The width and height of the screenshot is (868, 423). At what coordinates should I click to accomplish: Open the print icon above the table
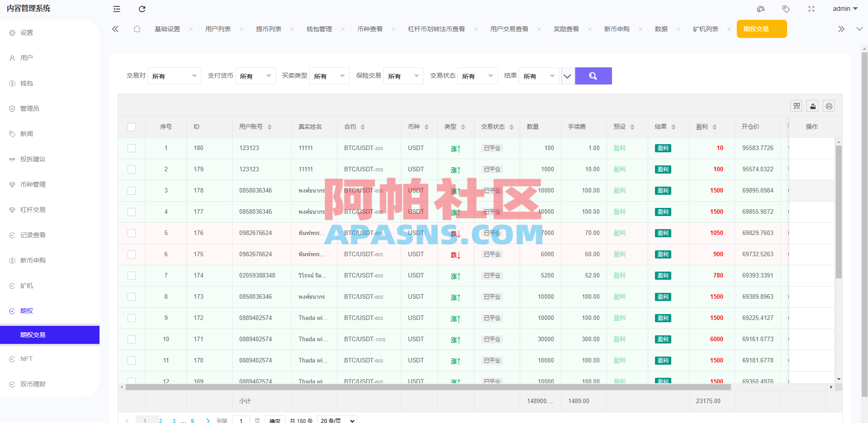[x=829, y=105]
